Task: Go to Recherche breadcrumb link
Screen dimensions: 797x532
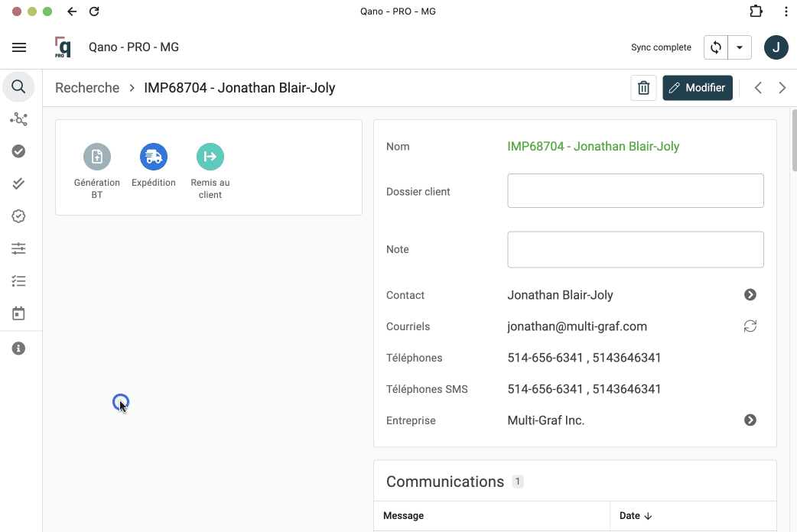Action: click(x=87, y=88)
